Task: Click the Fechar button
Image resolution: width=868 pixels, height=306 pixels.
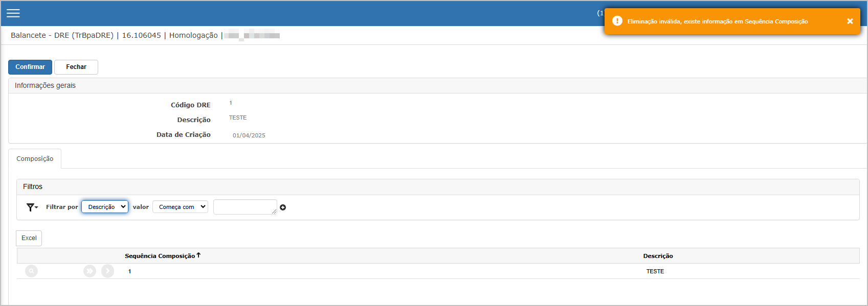Action: [76, 67]
